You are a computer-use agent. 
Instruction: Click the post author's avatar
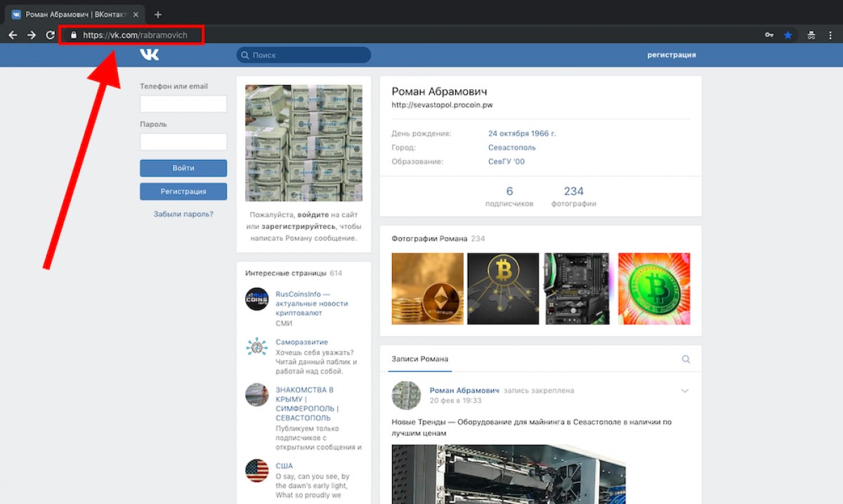click(x=406, y=395)
